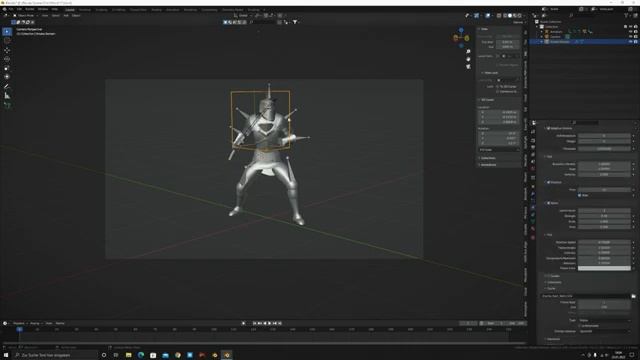Select the Select Box tool

pyautogui.click(x=7, y=32)
